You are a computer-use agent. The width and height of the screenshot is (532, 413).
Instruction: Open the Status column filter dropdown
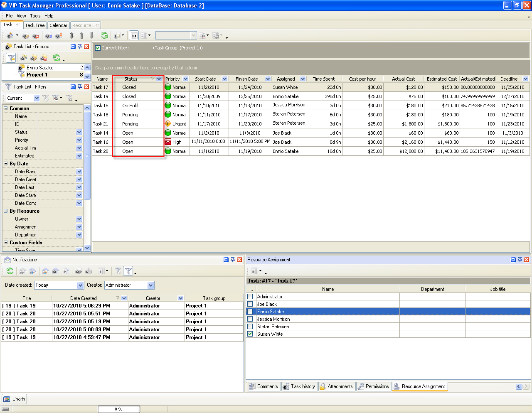pyautogui.click(x=159, y=79)
